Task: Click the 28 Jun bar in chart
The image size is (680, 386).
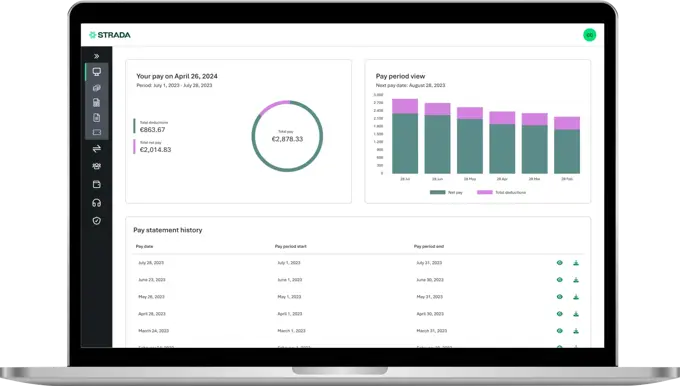Action: 437,138
